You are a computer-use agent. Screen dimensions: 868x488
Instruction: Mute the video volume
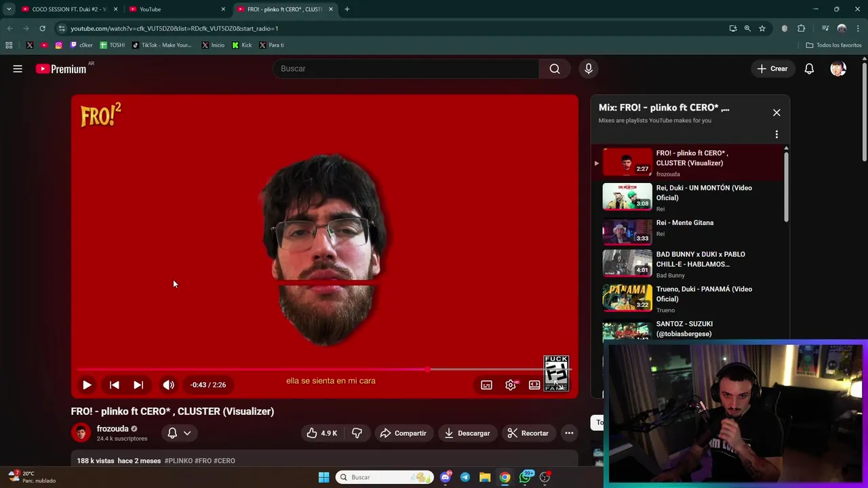168,384
